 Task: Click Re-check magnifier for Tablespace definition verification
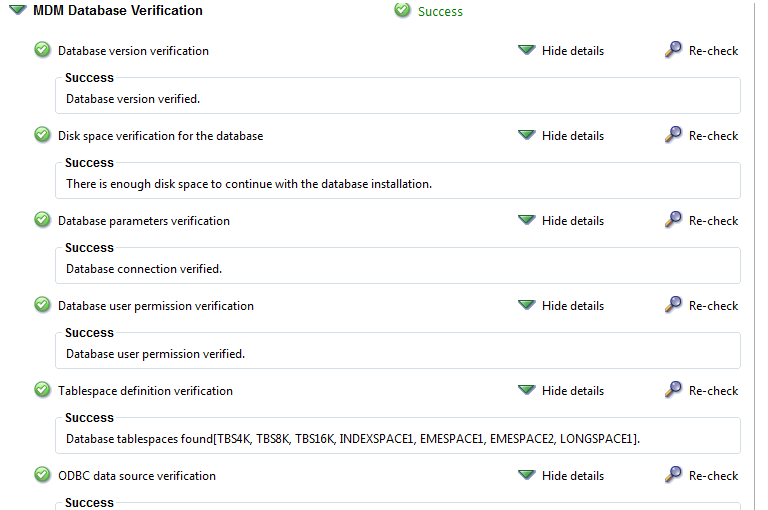click(673, 390)
